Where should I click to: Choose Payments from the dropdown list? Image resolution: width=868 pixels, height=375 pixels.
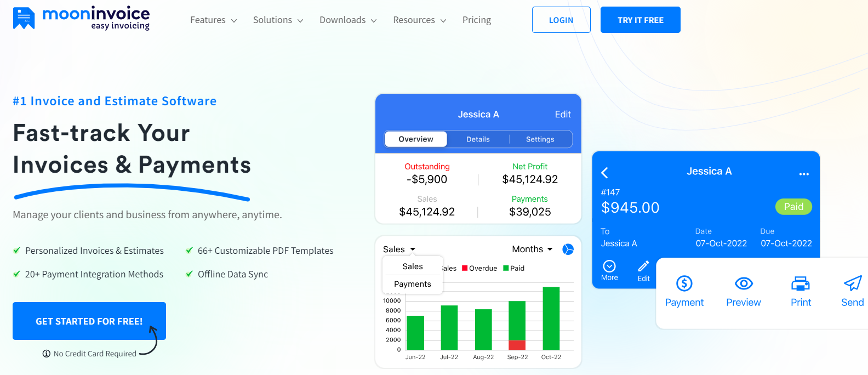tap(413, 284)
